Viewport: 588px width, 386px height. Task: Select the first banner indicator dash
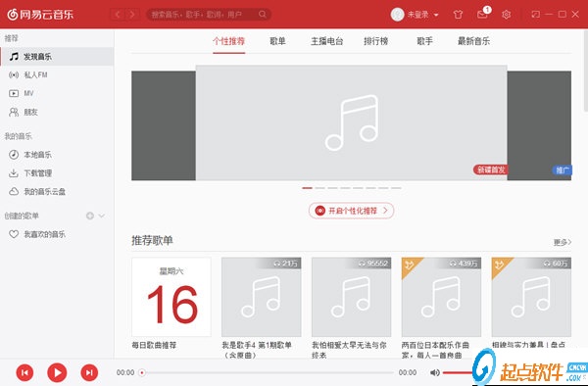coord(307,188)
